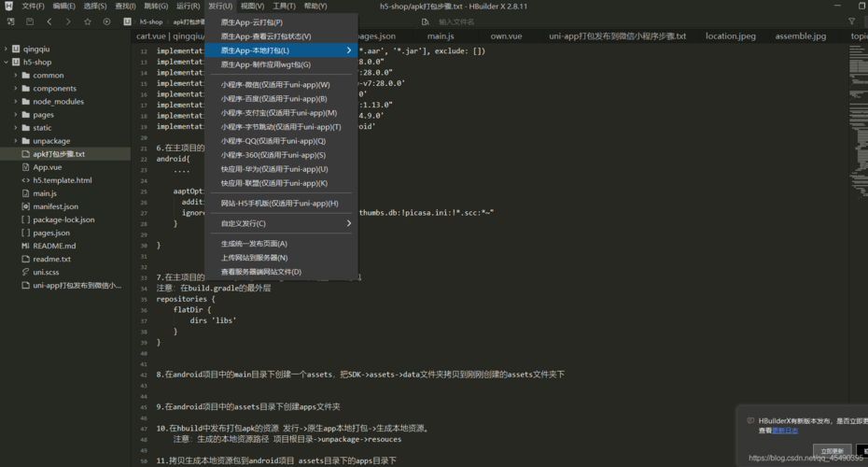Click the code minimap on the right
The width and height of the screenshot is (868, 467).
coord(859,121)
